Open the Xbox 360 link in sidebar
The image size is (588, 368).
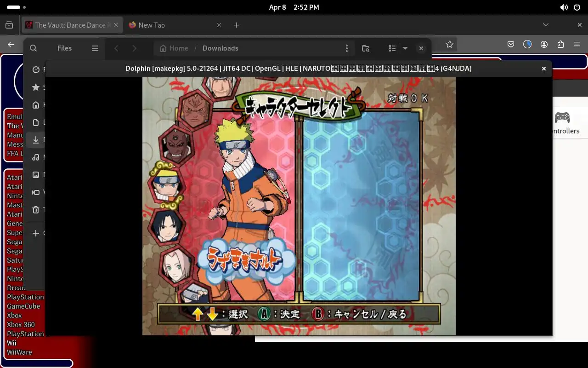click(21, 324)
